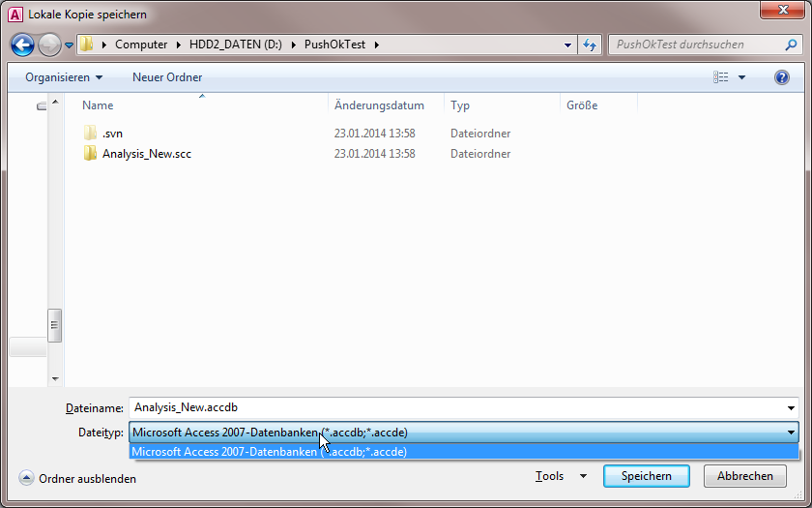
Task: Expand the view options dropdown arrow
Action: tap(742, 77)
